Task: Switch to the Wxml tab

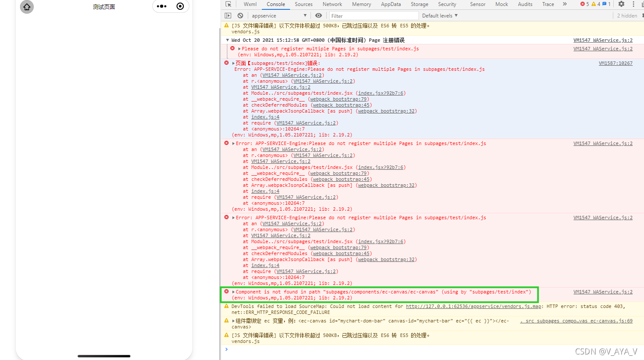Action: pos(250,4)
